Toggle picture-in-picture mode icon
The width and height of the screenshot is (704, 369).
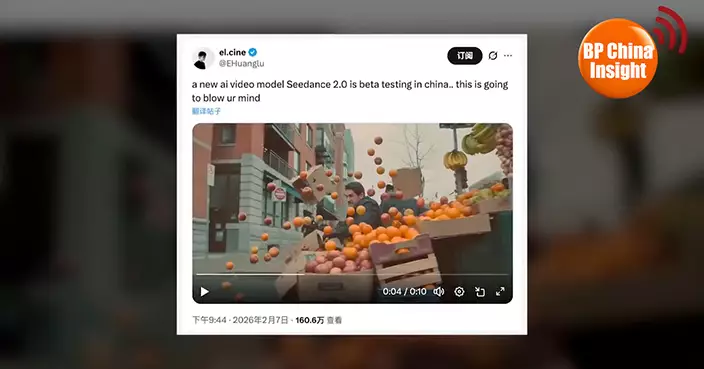(480, 292)
